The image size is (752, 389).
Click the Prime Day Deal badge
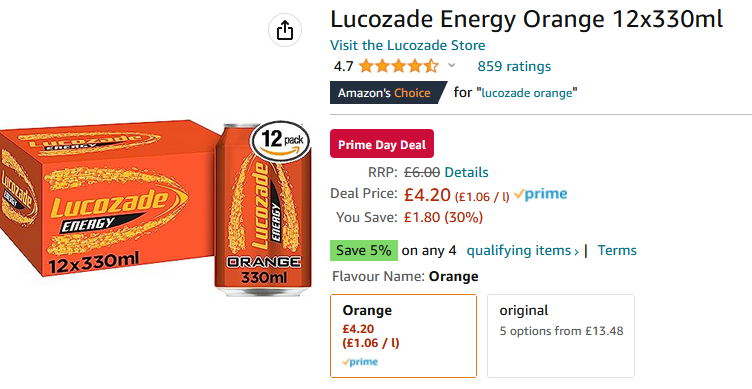[x=382, y=144]
